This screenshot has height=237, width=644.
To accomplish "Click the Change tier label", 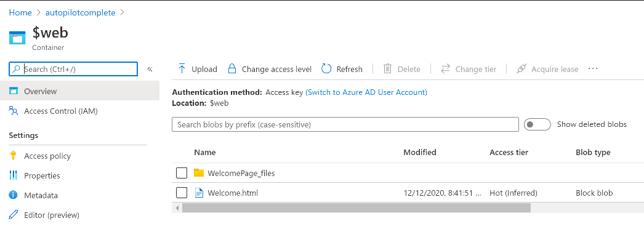I will coord(475,70).
